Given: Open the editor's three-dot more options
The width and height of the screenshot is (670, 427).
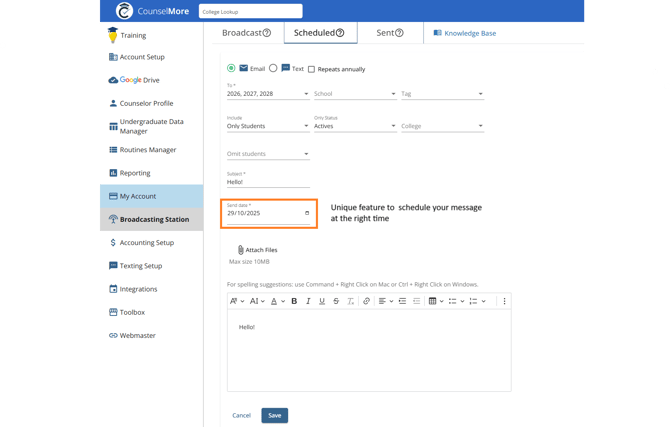Looking at the screenshot, I should pyautogui.click(x=504, y=301).
